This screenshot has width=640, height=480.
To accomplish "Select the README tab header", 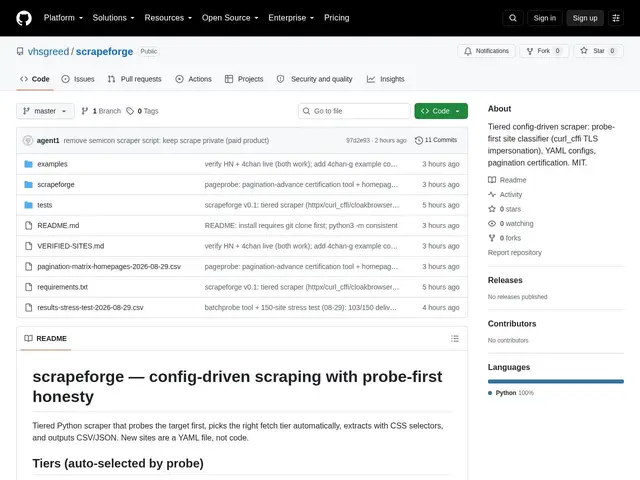I will [x=46, y=338].
